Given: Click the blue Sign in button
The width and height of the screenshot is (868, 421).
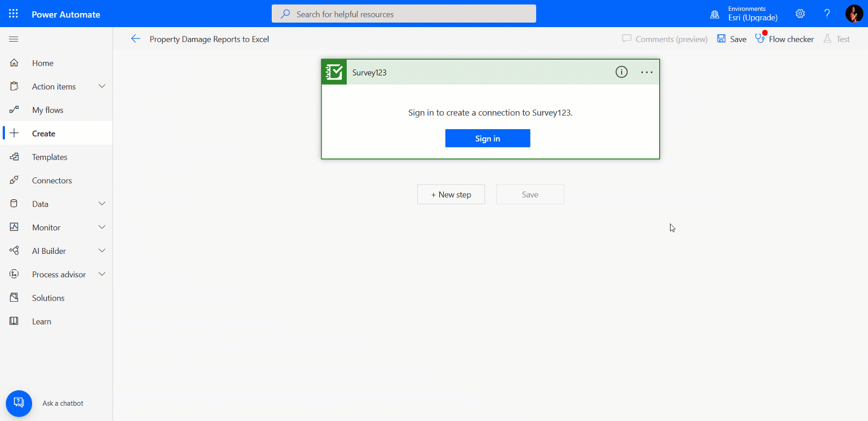Looking at the screenshot, I should coord(488,138).
